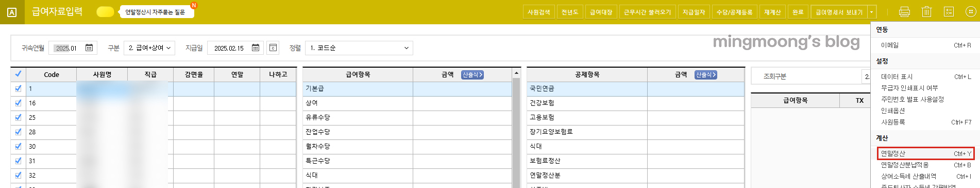Click 급여명세서 보내기 button
This screenshot has width=980, height=188.
pos(839,12)
